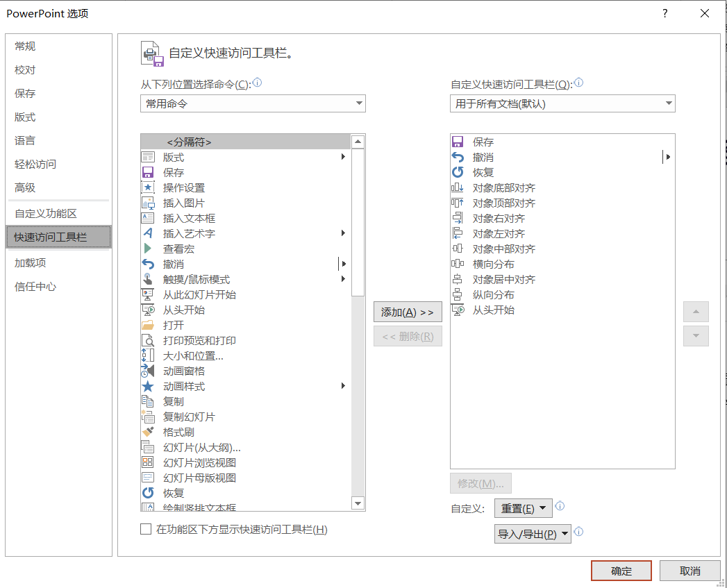The height and width of the screenshot is (588, 727).
Task: Expand the 版式 submenu arrow
Action: pos(343,157)
